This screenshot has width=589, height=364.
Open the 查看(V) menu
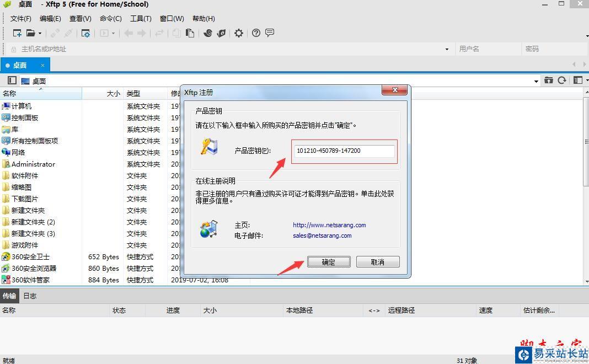(81, 18)
